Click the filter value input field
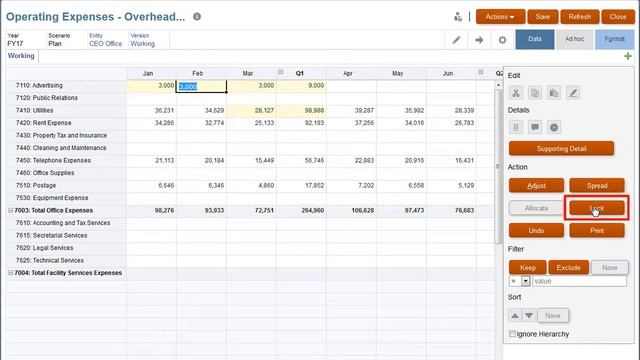 579,281
